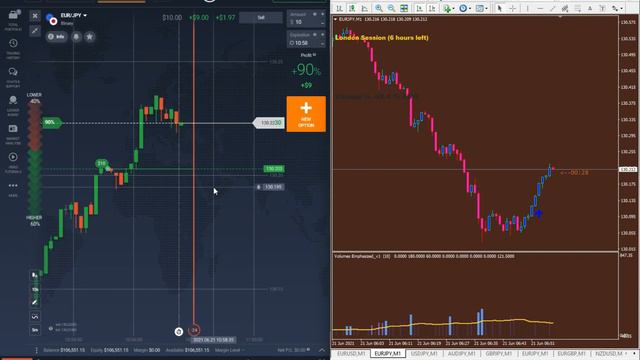This screenshot has height=360, width=640.
Task: Select the MT4 crosshair tool
Action: (x=513, y=8)
